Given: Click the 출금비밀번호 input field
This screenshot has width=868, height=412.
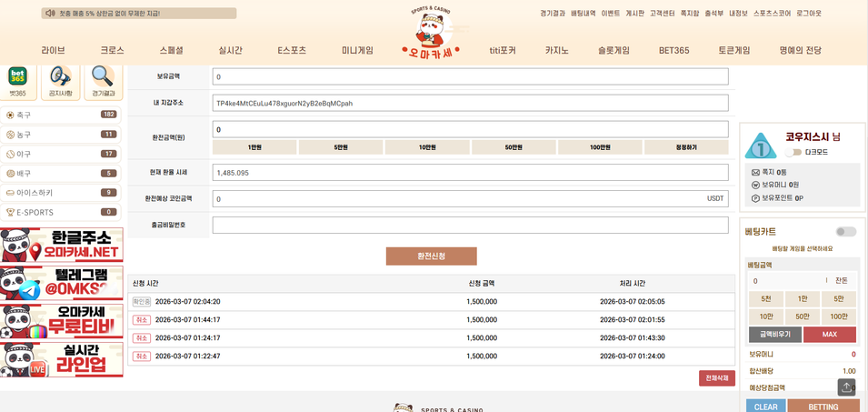Looking at the screenshot, I should [470, 225].
